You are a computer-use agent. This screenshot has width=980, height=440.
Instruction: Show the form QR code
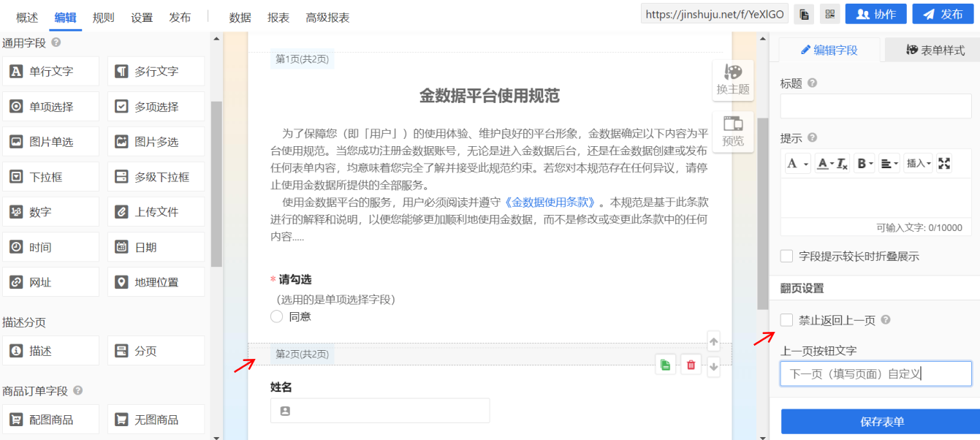tap(829, 15)
